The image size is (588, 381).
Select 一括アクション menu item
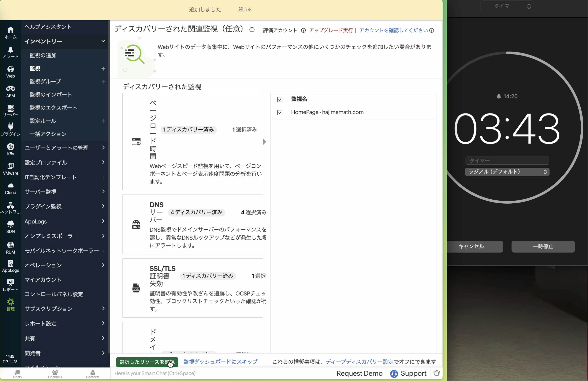click(48, 134)
